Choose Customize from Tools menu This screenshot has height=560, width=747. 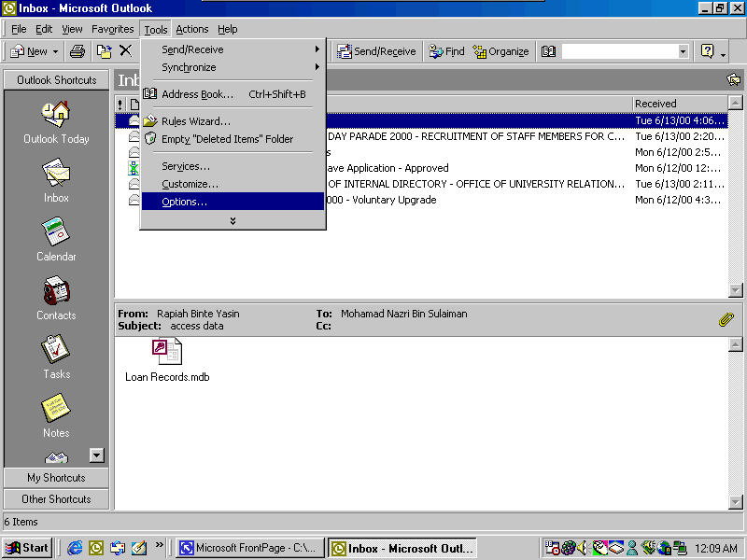pos(233,184)
